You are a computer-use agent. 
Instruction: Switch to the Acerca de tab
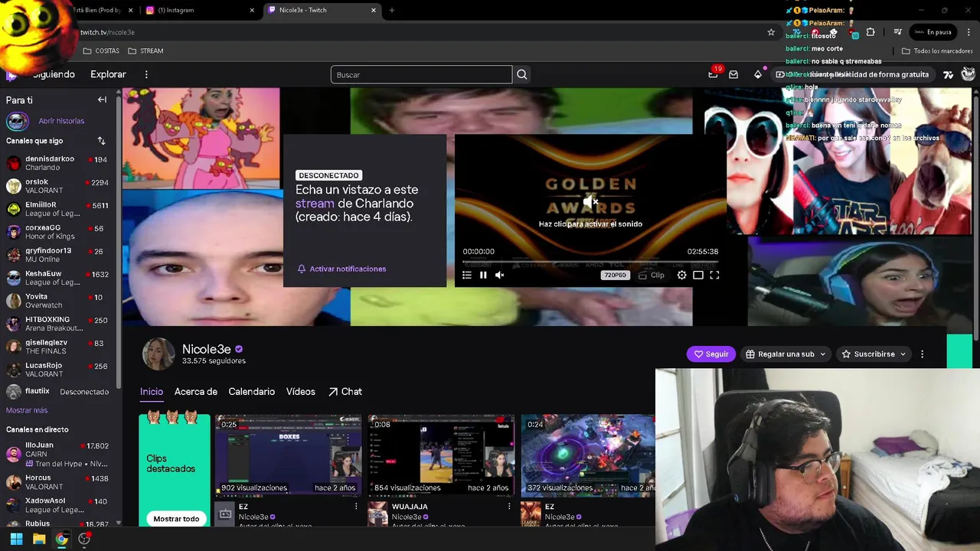point(196,392)
